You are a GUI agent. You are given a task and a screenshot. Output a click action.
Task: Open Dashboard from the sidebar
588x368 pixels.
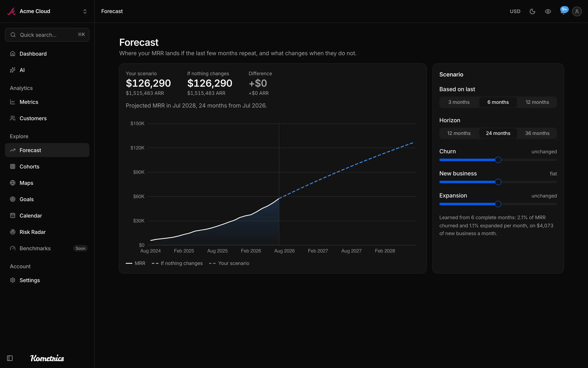tap(47, 54)
